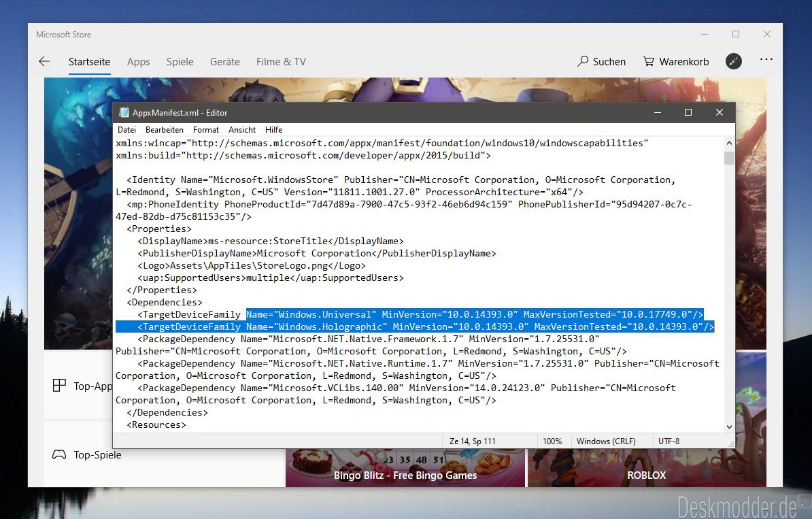Click the uap:SupportedUsers multiple line
The width and height of the screenshot is (812, 519).
[270, 278]
